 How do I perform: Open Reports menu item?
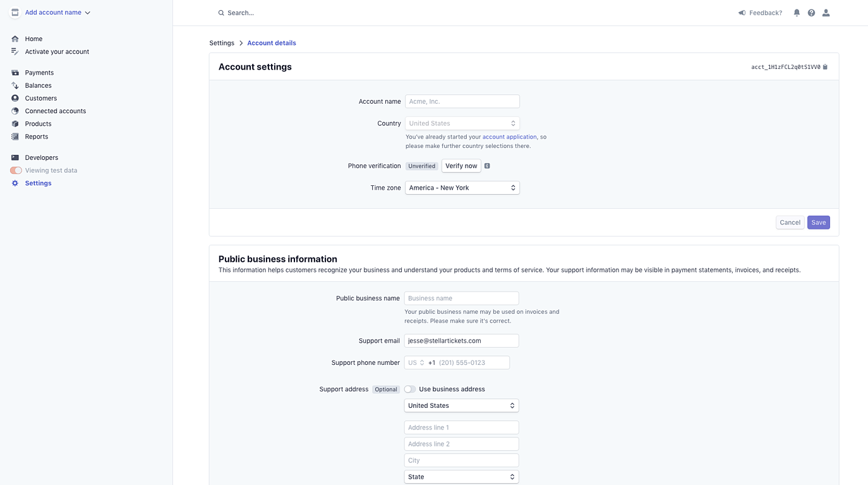click(x=37, y=137)
